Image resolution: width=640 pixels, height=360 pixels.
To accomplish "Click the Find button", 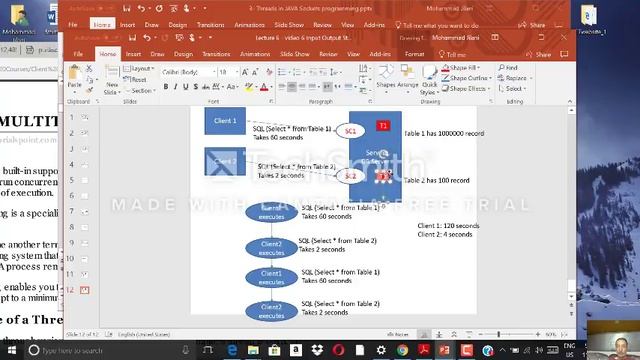I will 508,67.
